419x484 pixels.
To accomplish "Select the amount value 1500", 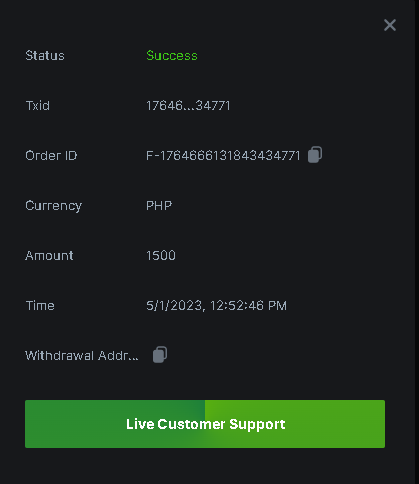I will (161, 256).
